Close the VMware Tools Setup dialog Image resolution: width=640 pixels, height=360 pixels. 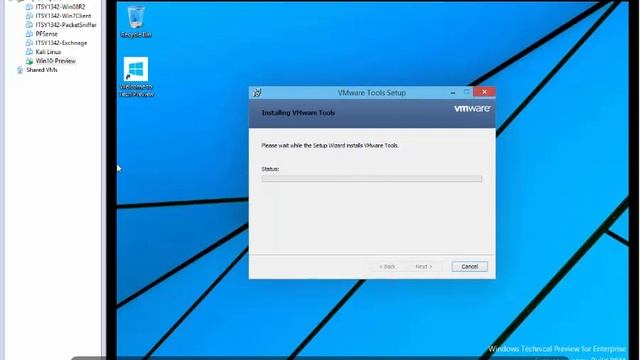(x=484, y=92)
